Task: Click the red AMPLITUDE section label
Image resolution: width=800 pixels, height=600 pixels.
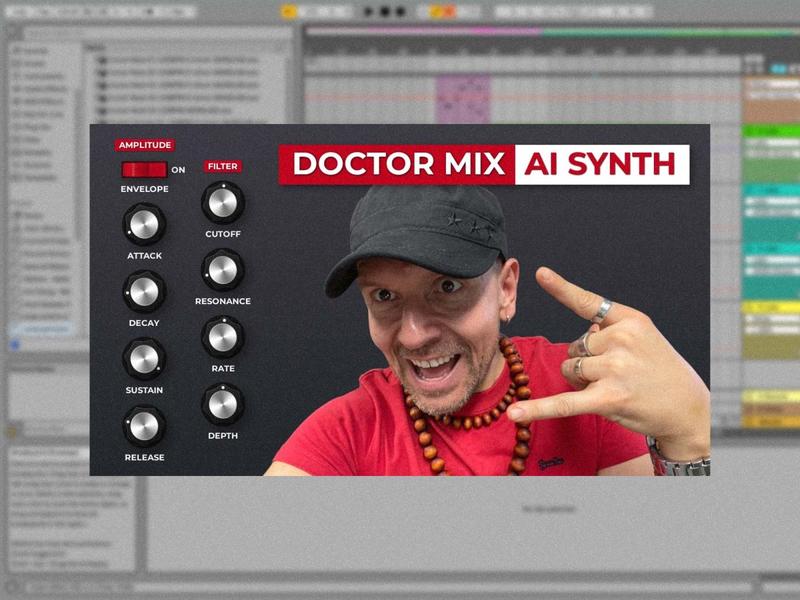Action: point(145,145)
